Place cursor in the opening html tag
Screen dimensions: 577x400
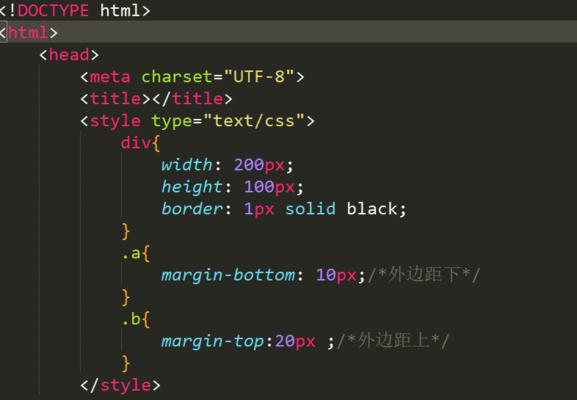(28, 32)
